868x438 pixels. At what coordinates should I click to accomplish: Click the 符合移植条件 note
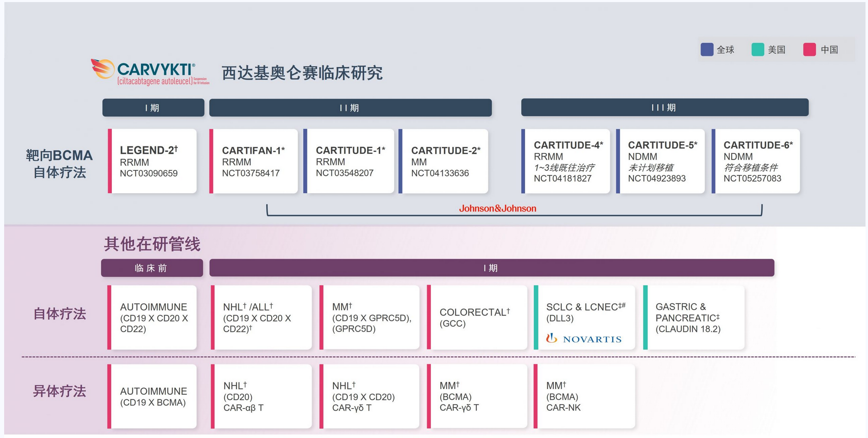coord(750,167)
